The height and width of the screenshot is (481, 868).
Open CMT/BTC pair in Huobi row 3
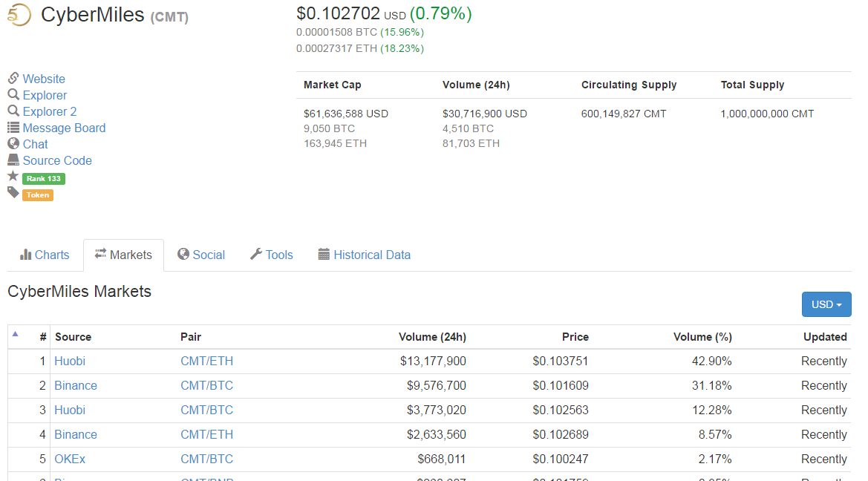tap(206, 410)
